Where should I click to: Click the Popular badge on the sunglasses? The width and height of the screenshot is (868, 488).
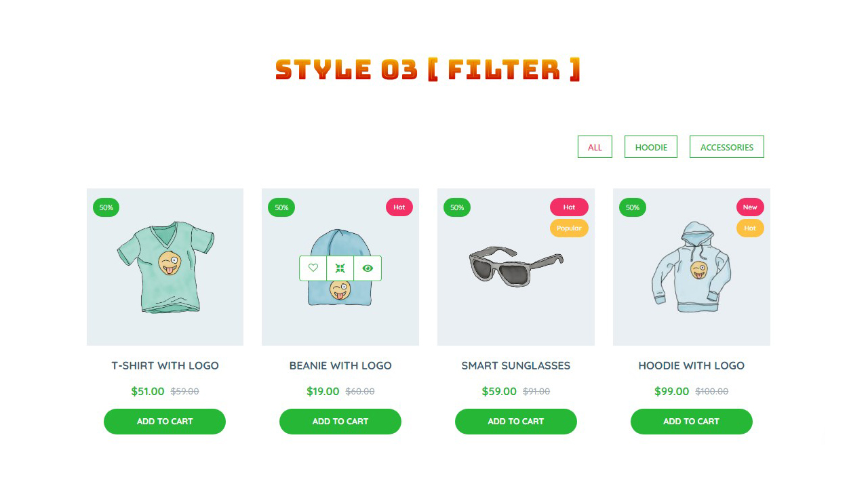[x=569, y=228]
